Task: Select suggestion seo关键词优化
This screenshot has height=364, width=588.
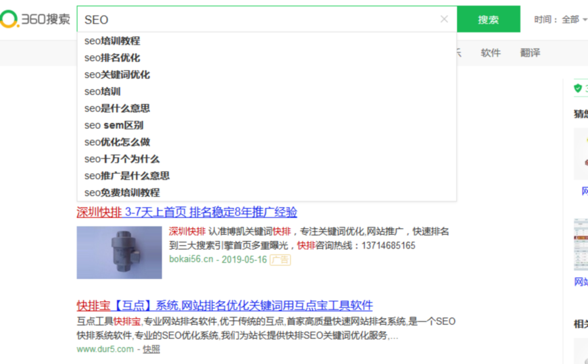Action: [266, 74]
